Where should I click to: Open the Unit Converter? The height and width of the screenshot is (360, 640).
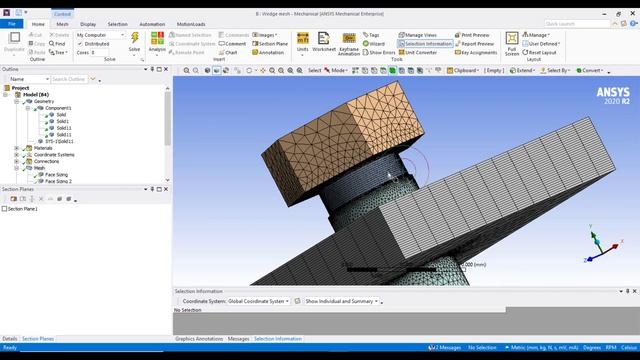418,53
